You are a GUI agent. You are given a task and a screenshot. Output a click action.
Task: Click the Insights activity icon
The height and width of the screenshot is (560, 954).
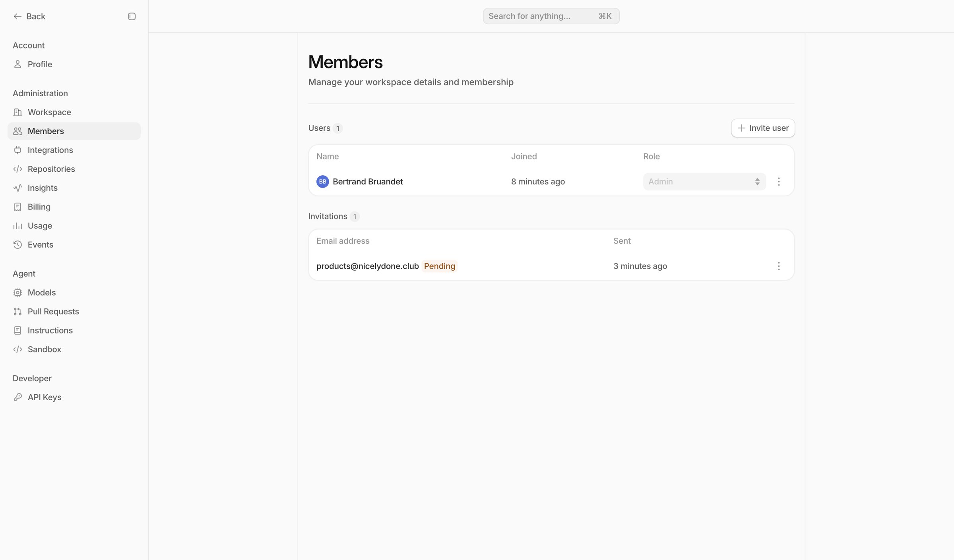[x=17, y=188]
